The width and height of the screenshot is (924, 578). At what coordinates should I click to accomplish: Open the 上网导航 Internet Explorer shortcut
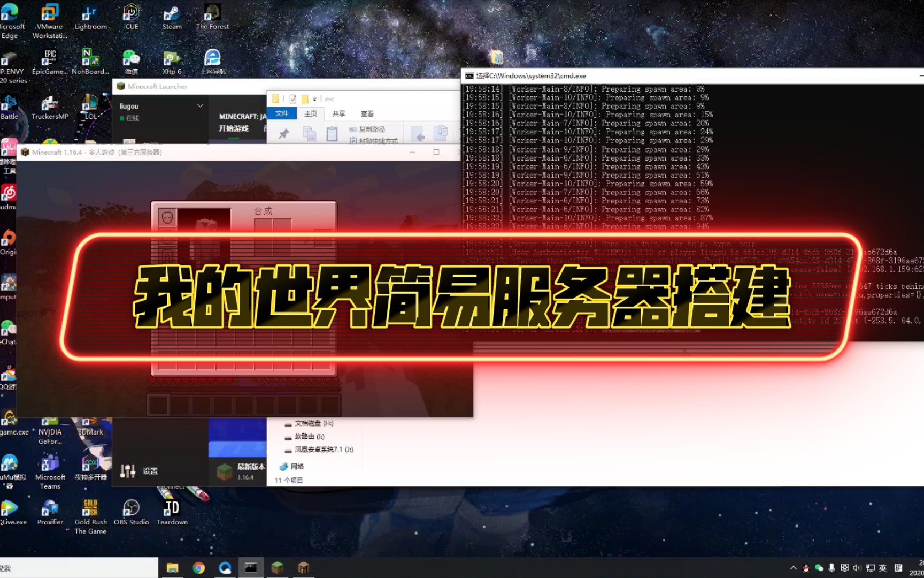click(x=212, y=62)
